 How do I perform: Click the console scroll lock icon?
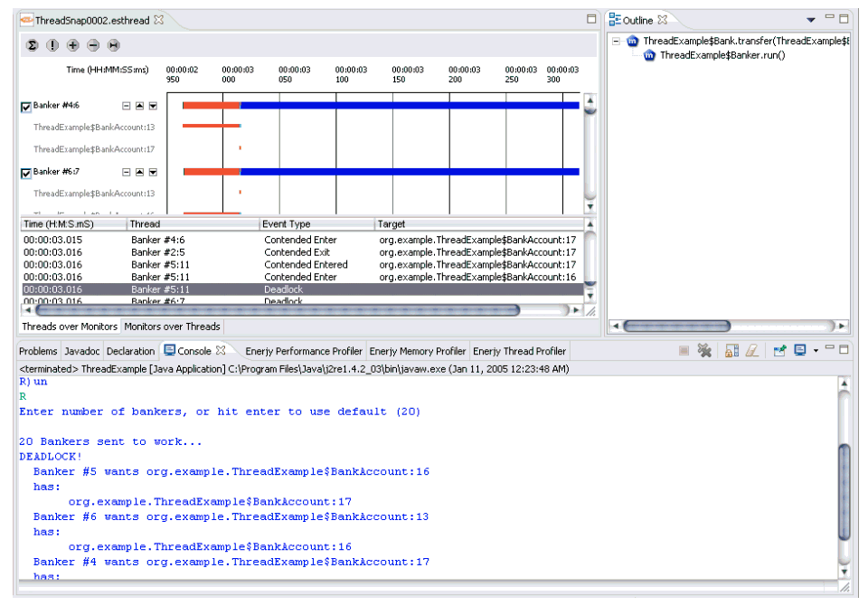pyautogui.click(x=731, y=351)
